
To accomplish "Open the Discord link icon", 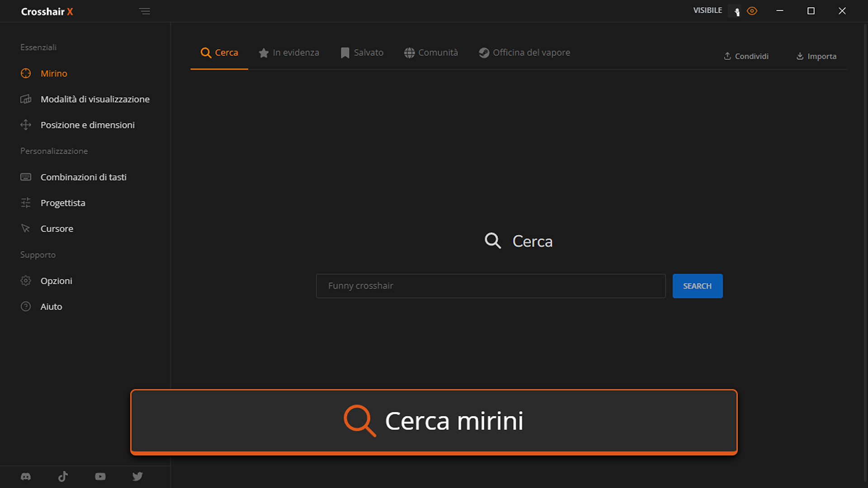I will point(26,476).
